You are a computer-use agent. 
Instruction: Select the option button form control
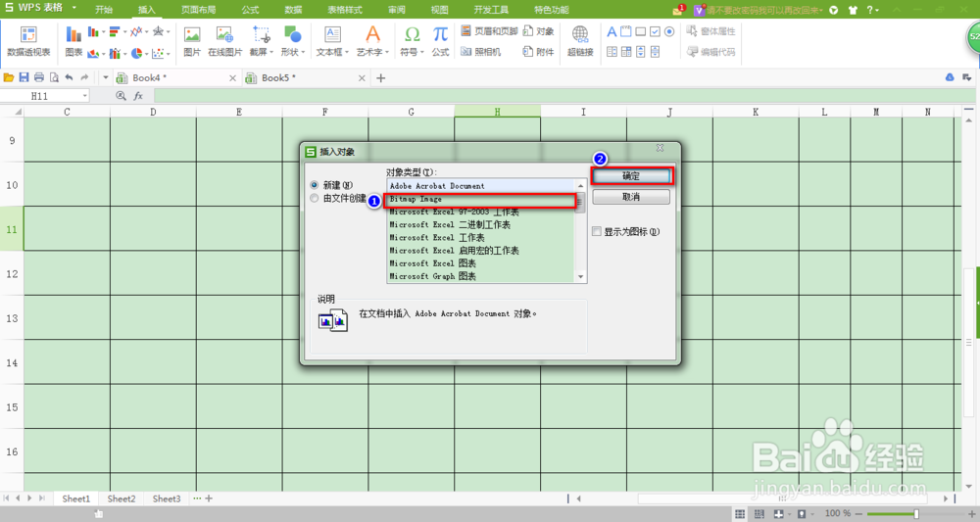(x=669, y=31)
